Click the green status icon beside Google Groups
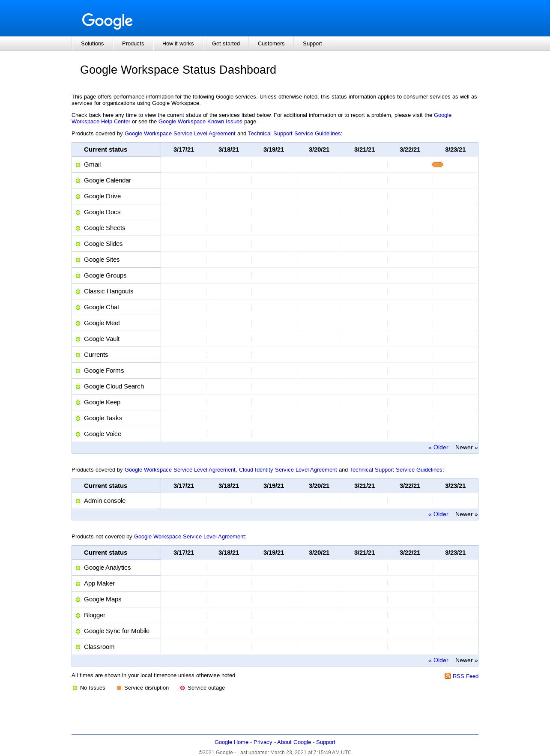This screenshot has height=756, width=550. (x=78, y=276)
